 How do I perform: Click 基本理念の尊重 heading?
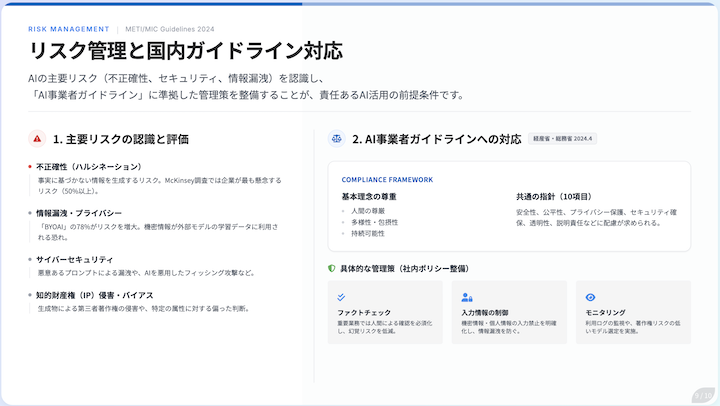pyautogui.click(x=369, y=197)
